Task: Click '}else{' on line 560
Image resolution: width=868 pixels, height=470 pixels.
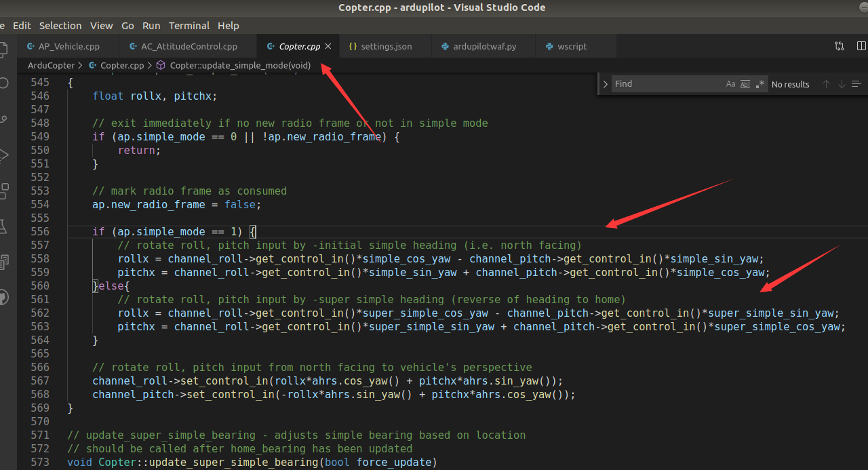Action: (111, 286)
